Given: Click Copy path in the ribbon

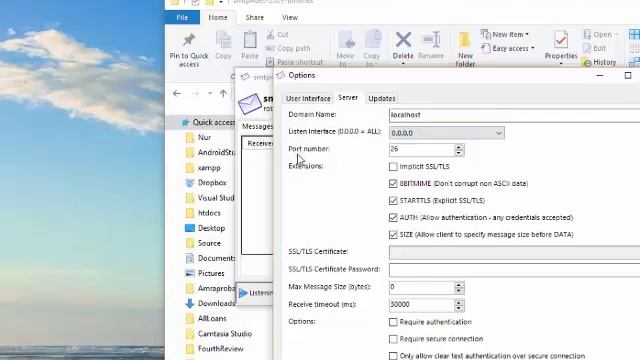Looking at the screenshot, I should (288, 48).
